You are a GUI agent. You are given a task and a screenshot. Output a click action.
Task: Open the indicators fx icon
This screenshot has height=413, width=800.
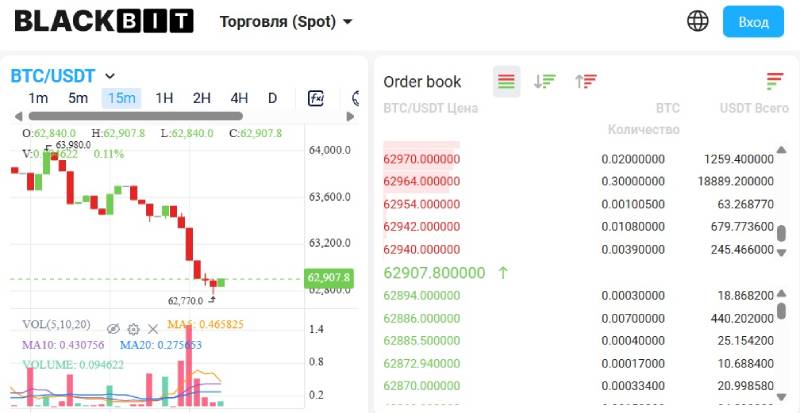pos(316,98)
